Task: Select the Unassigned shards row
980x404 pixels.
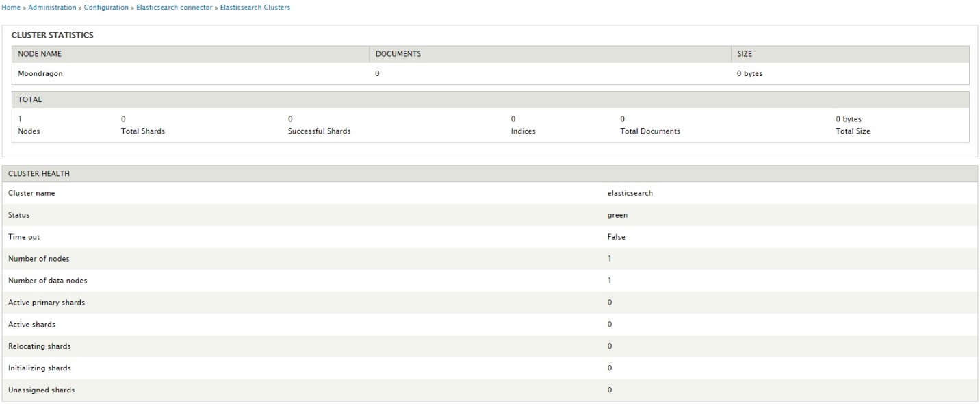Action: (490, 390)
